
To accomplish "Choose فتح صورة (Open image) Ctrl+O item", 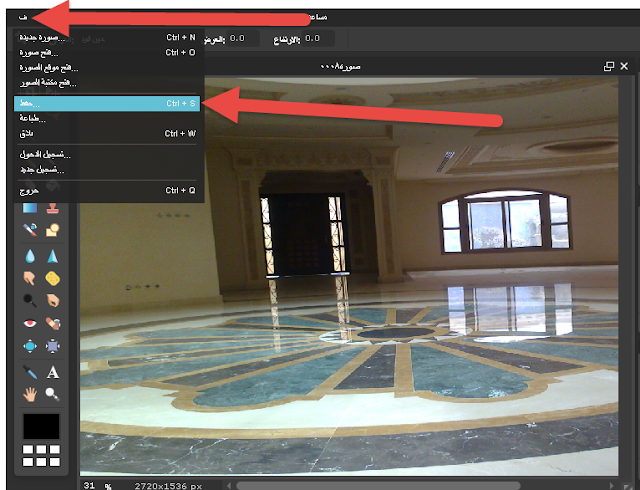I will (107, 53).
